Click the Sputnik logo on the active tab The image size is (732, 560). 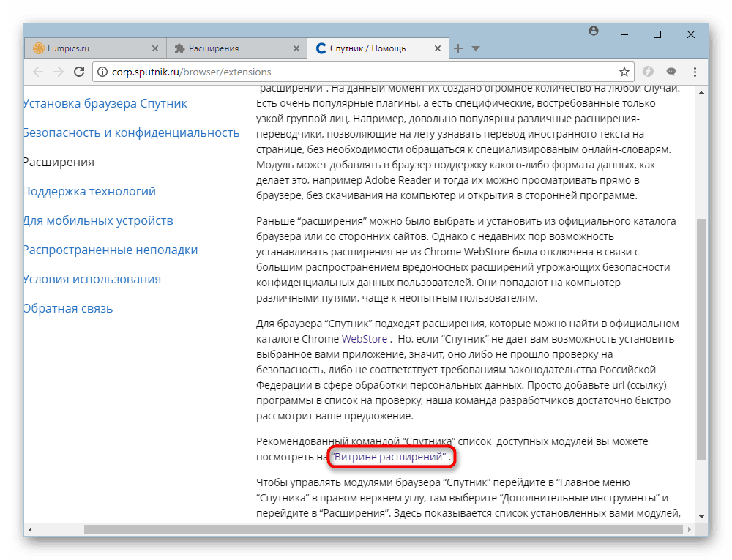(x=321, y=48)
